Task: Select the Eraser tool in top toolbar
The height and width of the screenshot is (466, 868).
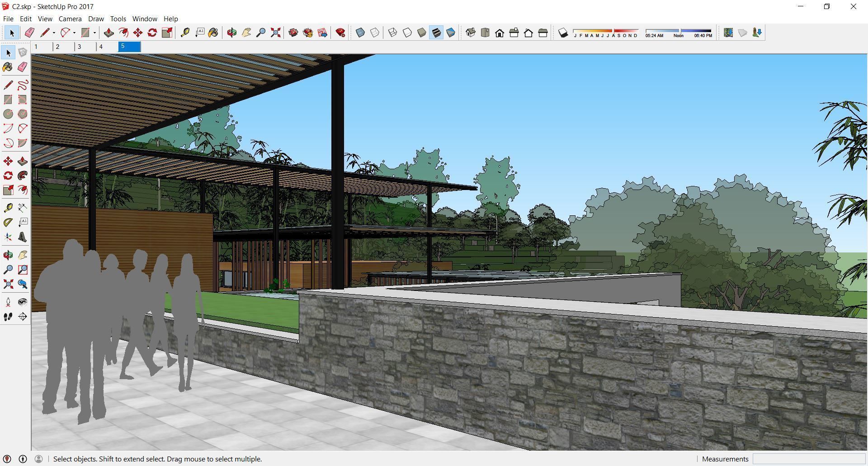Action: pyautogui.click(x=29, y=33)
